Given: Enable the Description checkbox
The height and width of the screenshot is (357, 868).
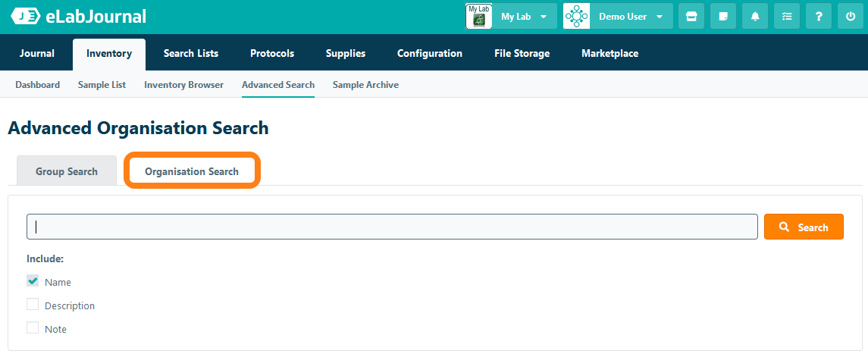Looking at the screenshot, I should (33, 305).
